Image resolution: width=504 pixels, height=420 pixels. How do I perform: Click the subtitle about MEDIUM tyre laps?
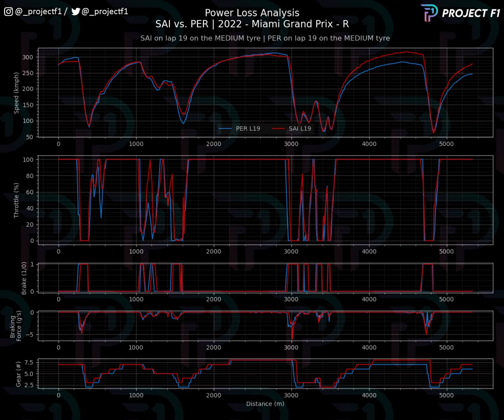265,38
